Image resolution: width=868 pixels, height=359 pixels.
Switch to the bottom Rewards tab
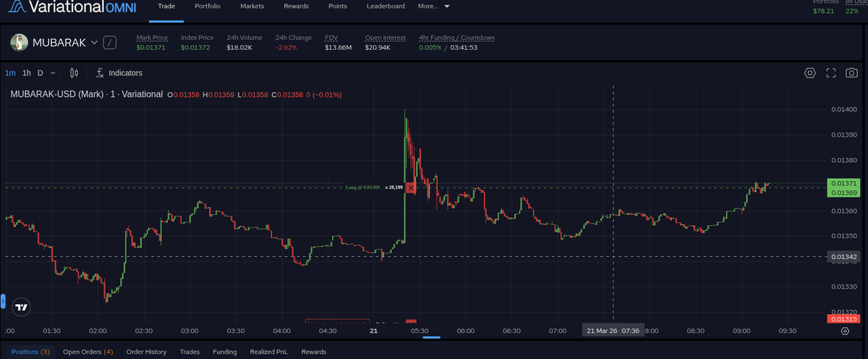pos(314,352)
